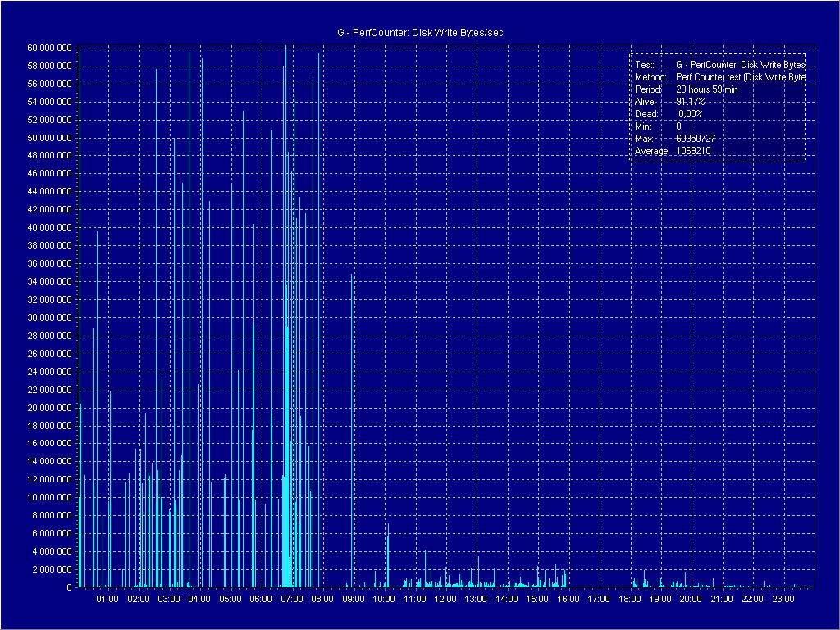Click the 09:00 time axis label
The width and height of the screenshot is (840, 630).
[x=353, y=600]
